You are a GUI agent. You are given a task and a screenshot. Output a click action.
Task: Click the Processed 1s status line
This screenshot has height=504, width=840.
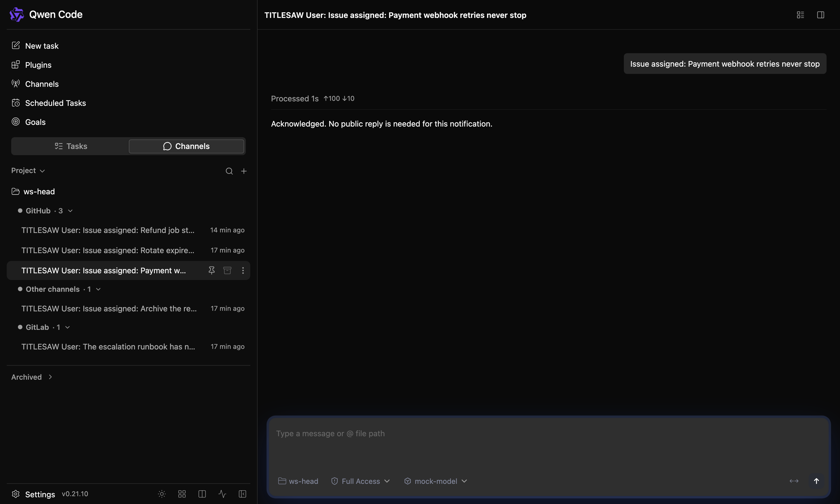coord(312,99)
